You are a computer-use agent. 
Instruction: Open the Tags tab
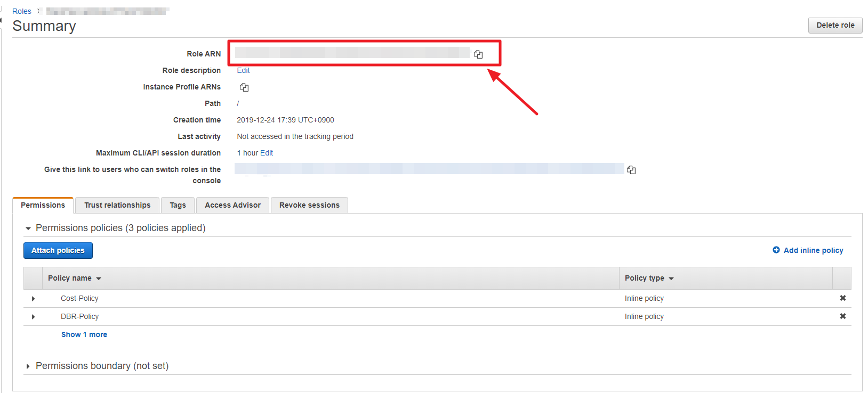pos(178,205)
